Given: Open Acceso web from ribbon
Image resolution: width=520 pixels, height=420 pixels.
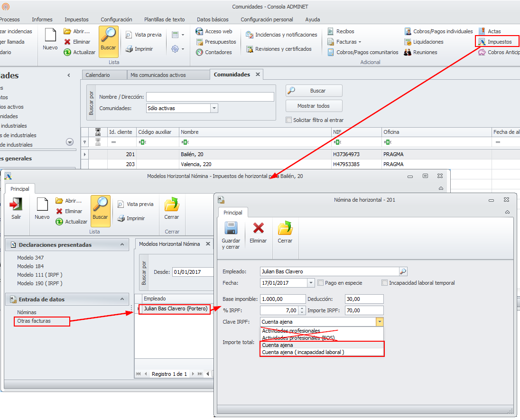Looking at the screenshot, I should pyautogui.click(x=200, y=31).
